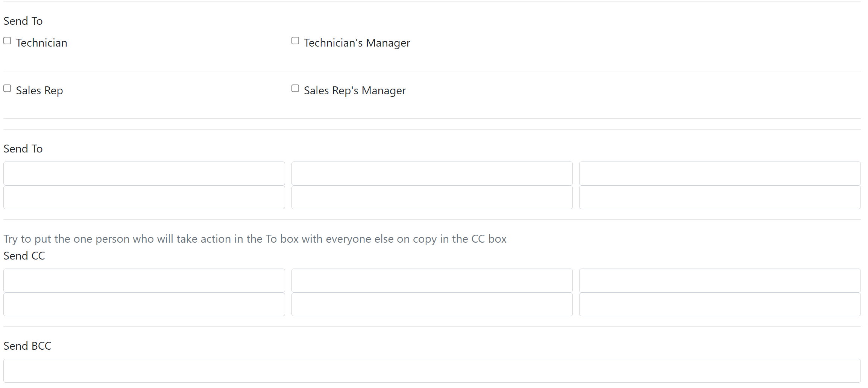This screenshot has height=388, width=868.
Task: Click the Technician's Manager label text
Action: pos(357,43)
